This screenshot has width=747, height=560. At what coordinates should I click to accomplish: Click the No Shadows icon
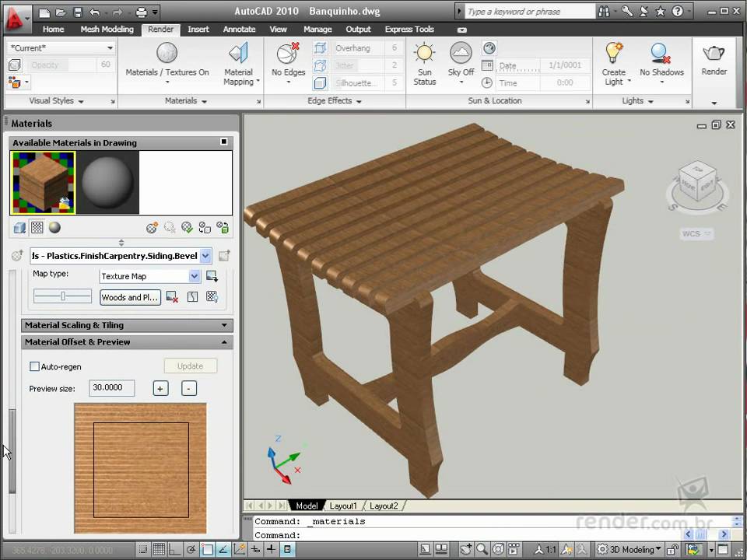click(661, 54)
